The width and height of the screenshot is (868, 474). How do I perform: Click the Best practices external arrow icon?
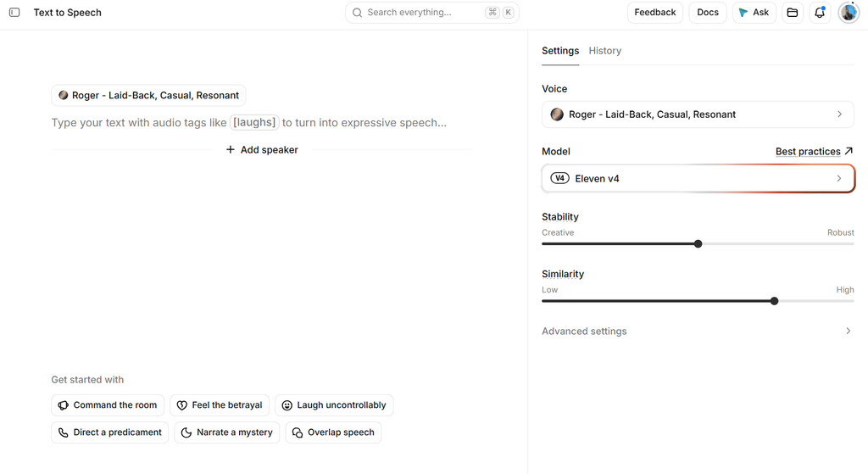[849, 151]
